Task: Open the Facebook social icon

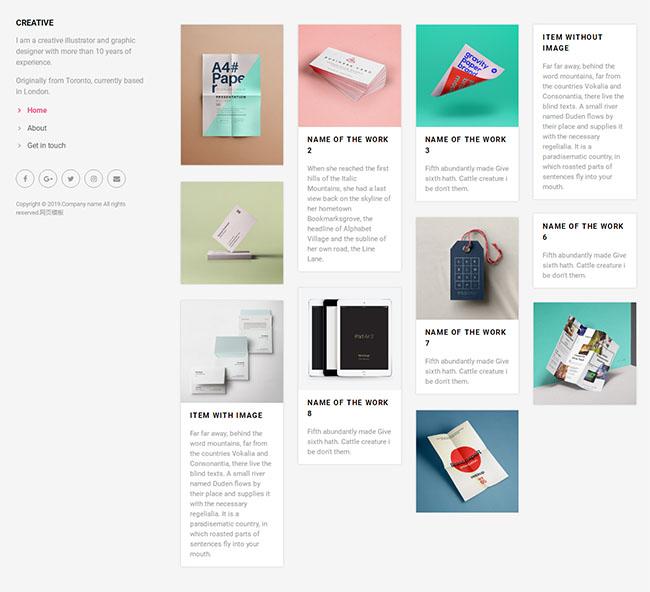Action: (x=25, y=179)
